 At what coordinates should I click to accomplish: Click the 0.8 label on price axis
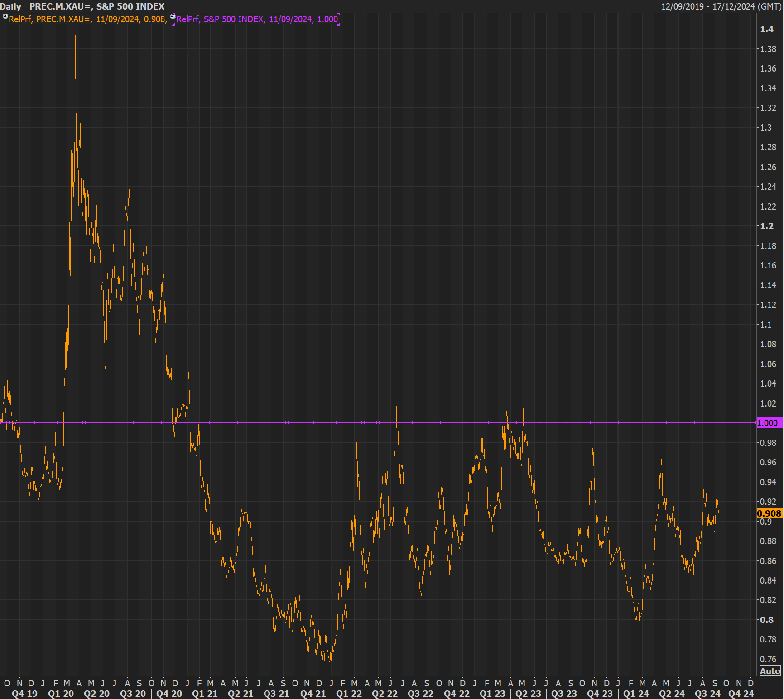click(x=767, y=620)
